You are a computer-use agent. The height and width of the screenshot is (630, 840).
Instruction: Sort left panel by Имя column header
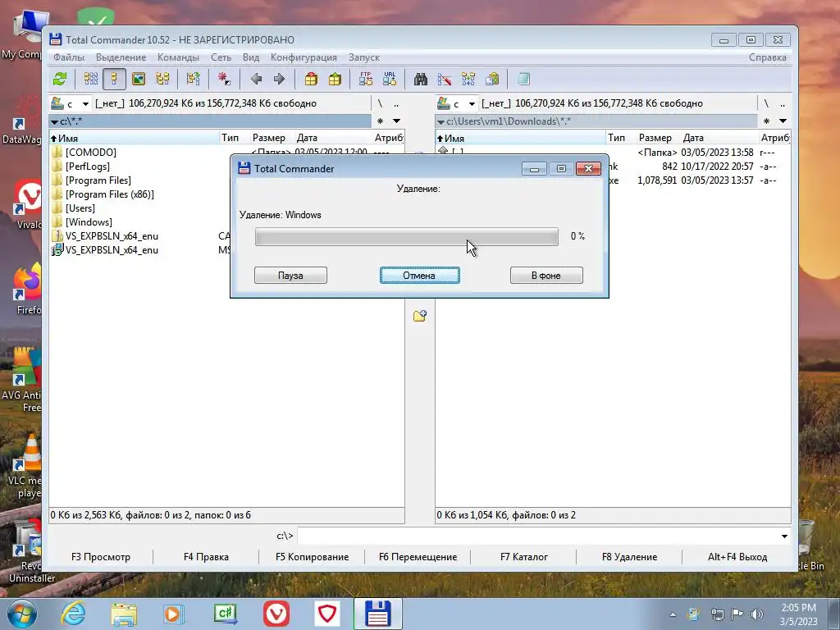pos(134,138)
